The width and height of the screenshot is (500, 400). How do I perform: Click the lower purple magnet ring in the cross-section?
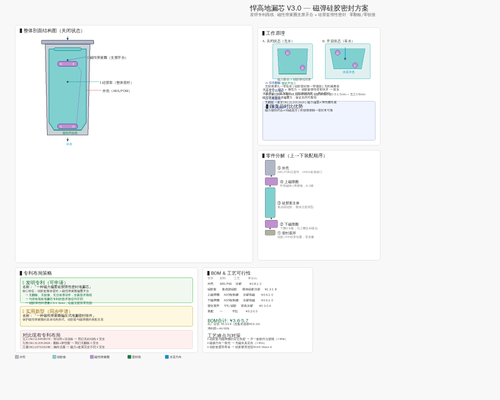point(68,126)
